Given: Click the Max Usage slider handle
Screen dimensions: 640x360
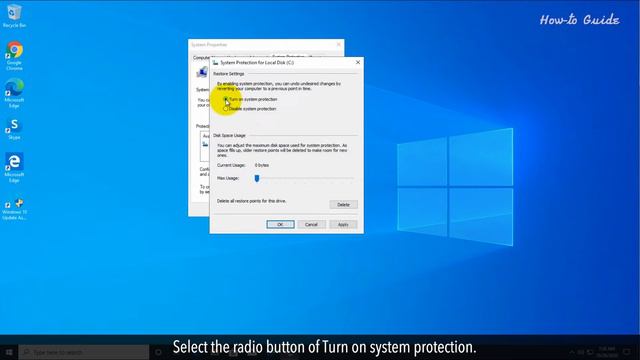Looking at the screenshot, I should pos(257,178).
